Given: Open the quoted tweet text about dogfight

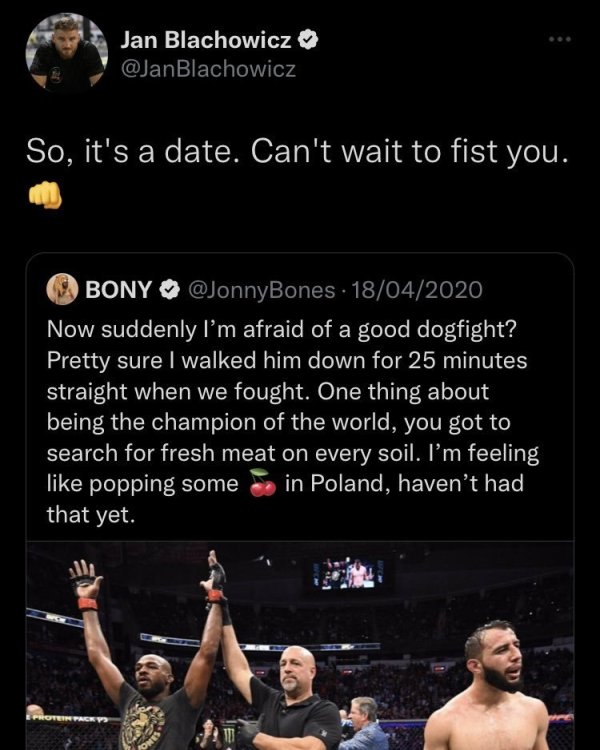Looking at the screenshot, I should pos(293,422).
